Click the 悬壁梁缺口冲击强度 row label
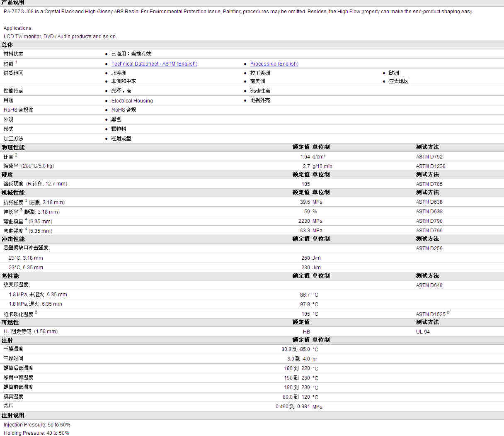504x436 pixels. (26, 248)
